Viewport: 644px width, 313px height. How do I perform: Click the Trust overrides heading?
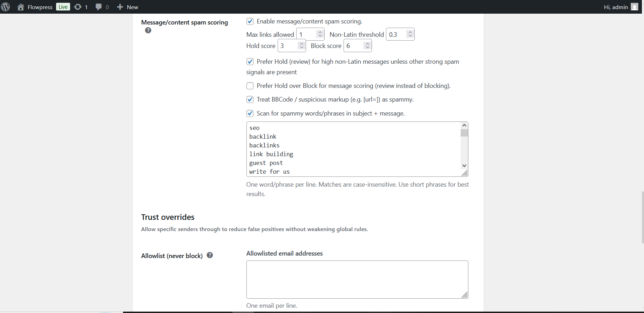(x=168, y=217)
